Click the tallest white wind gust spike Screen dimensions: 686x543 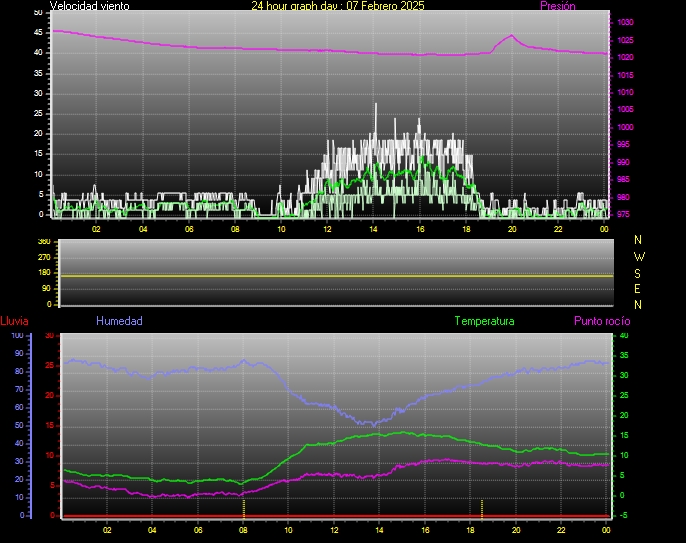click(375, 118)
